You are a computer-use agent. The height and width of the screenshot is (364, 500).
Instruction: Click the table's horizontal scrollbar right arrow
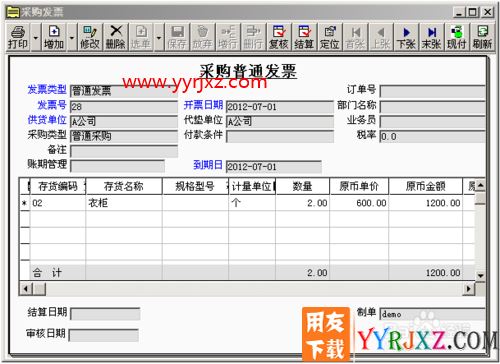point(469,288)
